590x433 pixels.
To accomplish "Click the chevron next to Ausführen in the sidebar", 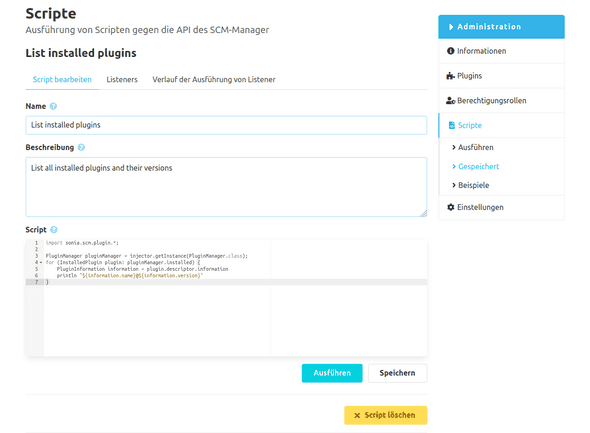I will coord(454,147).
